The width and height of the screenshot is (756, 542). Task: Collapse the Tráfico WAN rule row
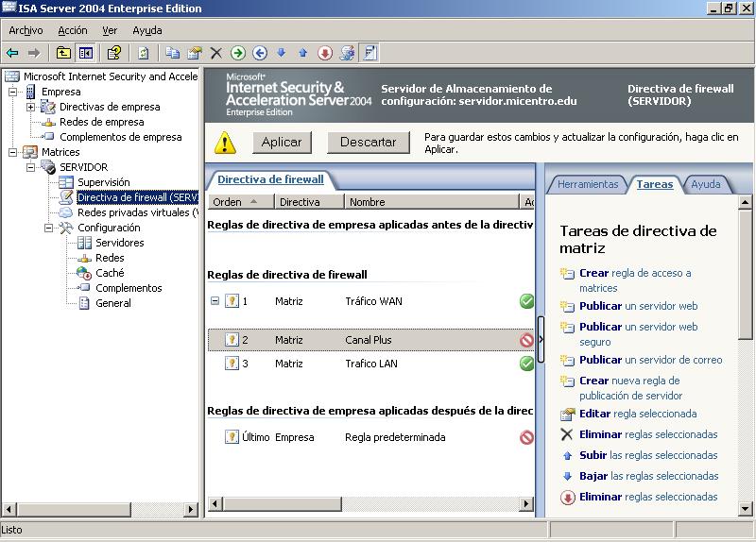[x=215, y=301]
